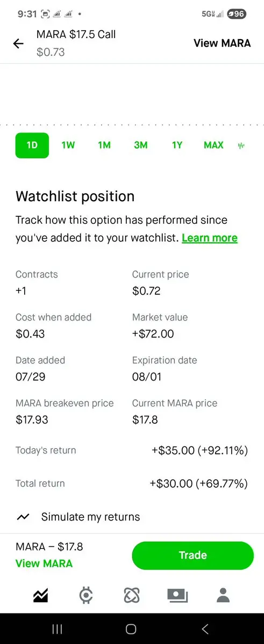Open the investing chart tab icon
This screenshot has height=644, width=264.
[x=41, y=595]
